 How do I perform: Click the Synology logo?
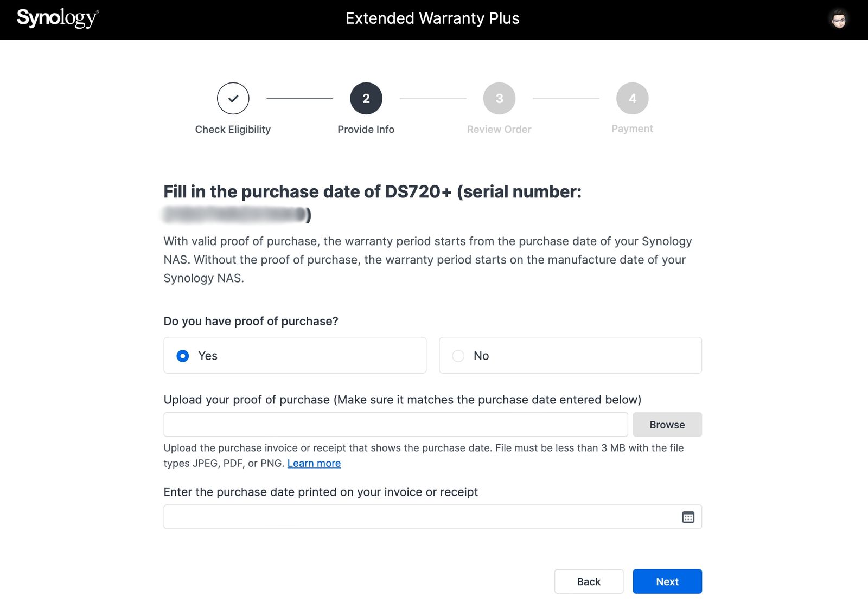[58, 18]
